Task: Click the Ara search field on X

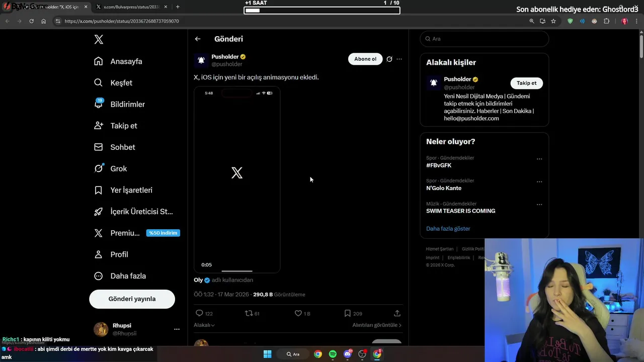Action: (485, 39)
